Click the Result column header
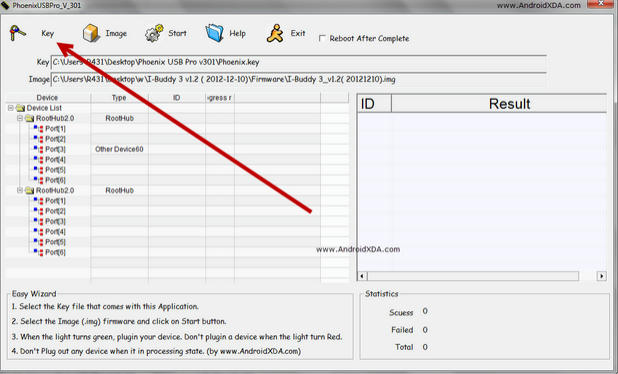Viewport: 618px width, 374px height. coord(499,104)
